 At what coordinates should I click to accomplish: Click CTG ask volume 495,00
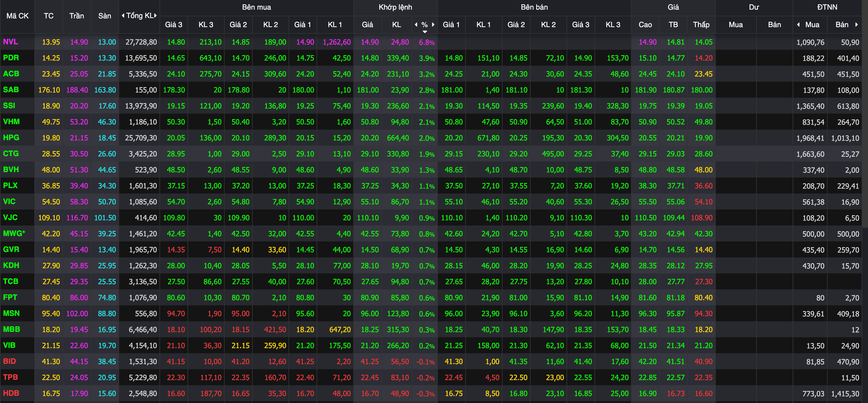point(553,154)
